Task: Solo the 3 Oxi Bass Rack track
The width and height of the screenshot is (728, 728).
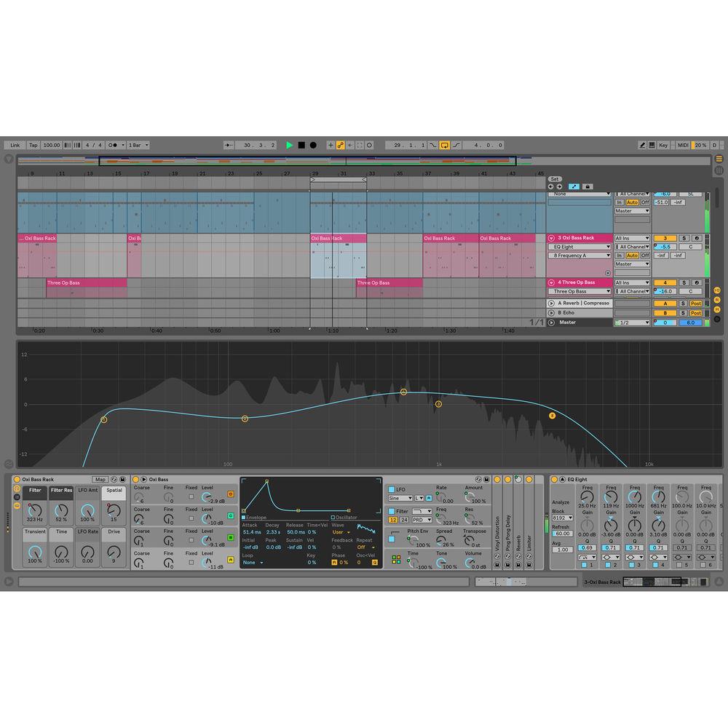Action: 684,238
